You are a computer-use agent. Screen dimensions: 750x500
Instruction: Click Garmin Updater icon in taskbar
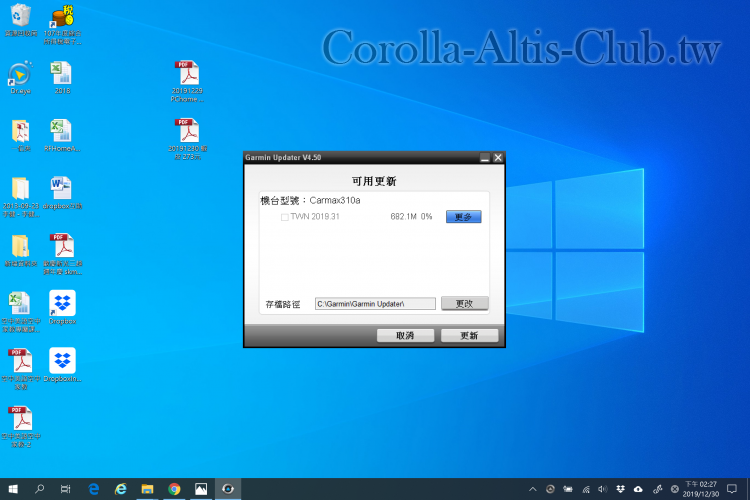pos(229,489)
